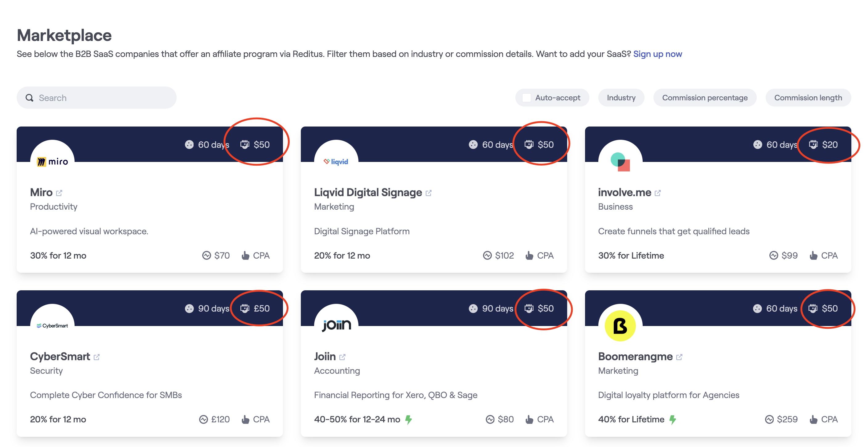Click the search magnifier icon
Screen dimensions: 868x447
[30, 98]
